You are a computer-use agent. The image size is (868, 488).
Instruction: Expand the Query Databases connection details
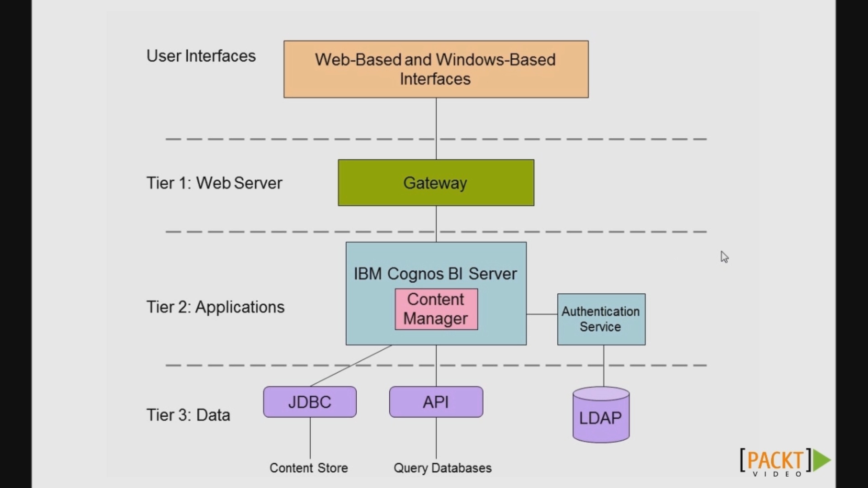(442, 468)
